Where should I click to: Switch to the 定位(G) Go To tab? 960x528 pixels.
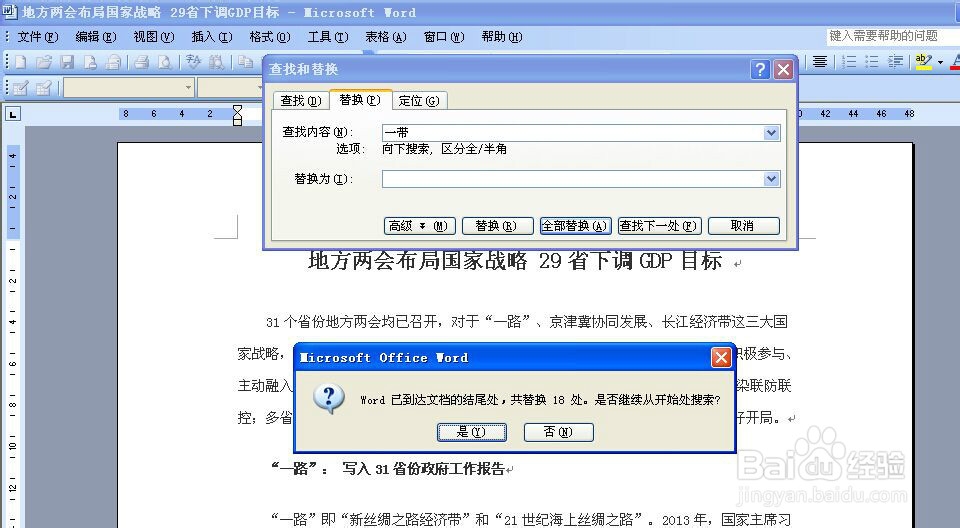419,100
